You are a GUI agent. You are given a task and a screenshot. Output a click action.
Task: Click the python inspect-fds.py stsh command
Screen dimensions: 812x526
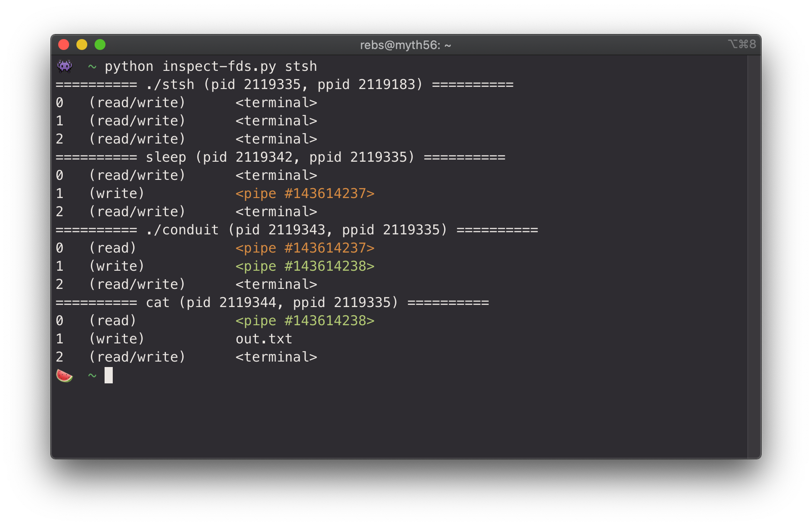(211, 66)
